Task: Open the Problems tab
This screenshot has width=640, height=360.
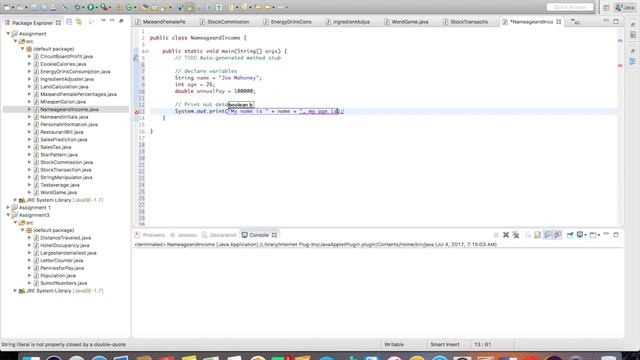Action: coord(150,235)
